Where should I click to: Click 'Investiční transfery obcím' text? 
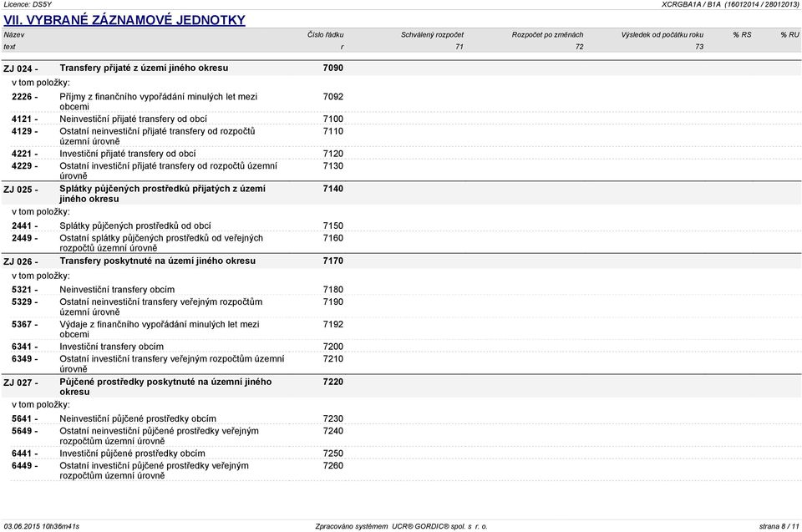click(111, 347)
